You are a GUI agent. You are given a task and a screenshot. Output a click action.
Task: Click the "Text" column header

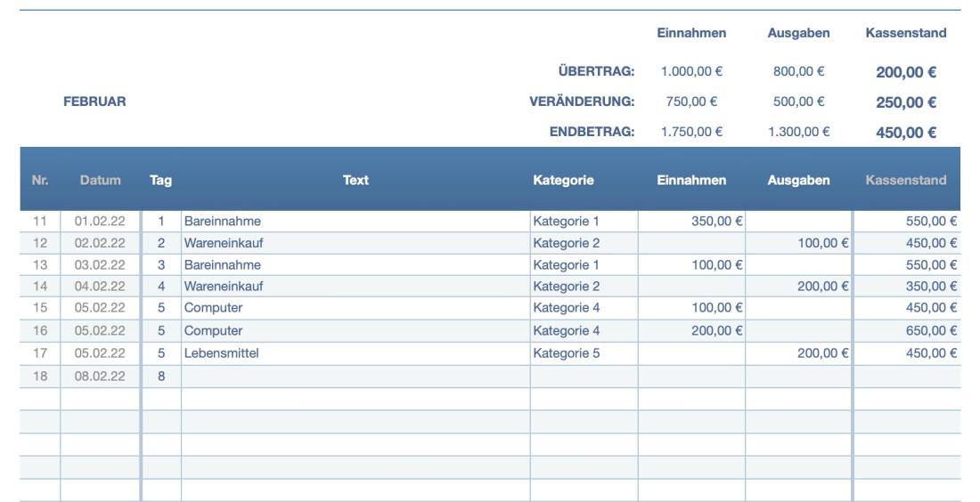pos(355,181)
